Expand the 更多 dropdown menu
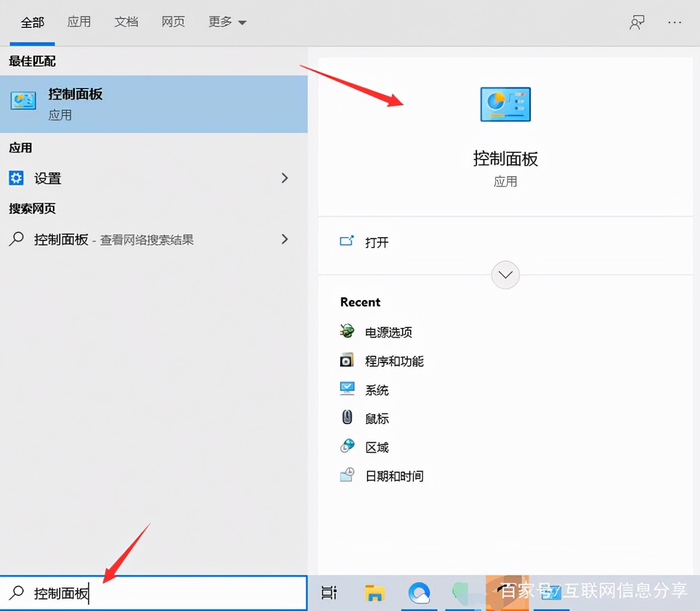700x611 pixels. click(x=227, y=22)
